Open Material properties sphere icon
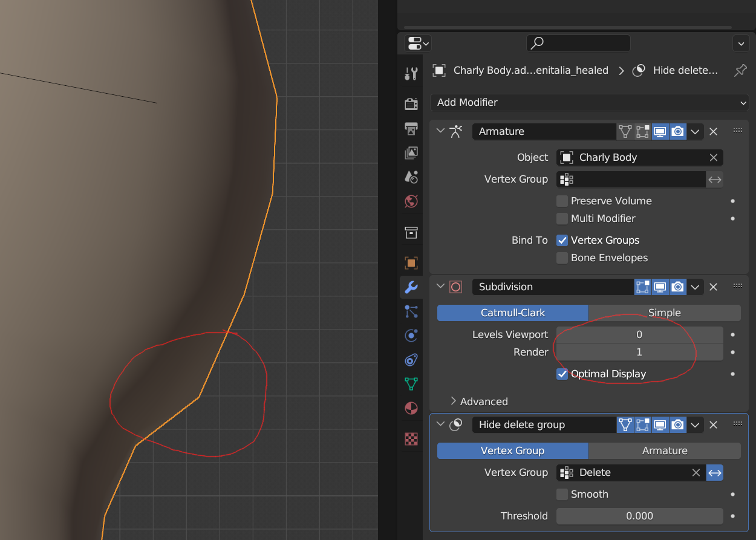Image resolution: width=756 pixels, height=540 pixels. (411, 408)
